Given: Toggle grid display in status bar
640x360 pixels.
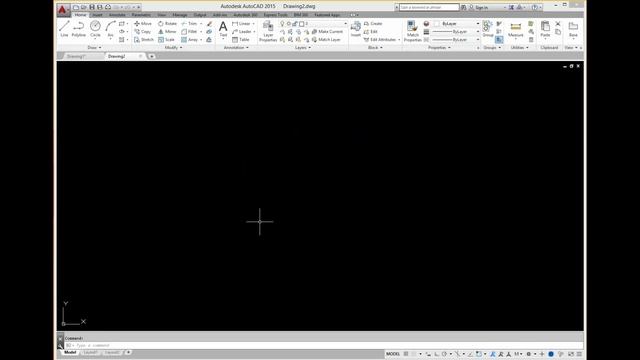Looking at the screenshot, I should [406, 354].
